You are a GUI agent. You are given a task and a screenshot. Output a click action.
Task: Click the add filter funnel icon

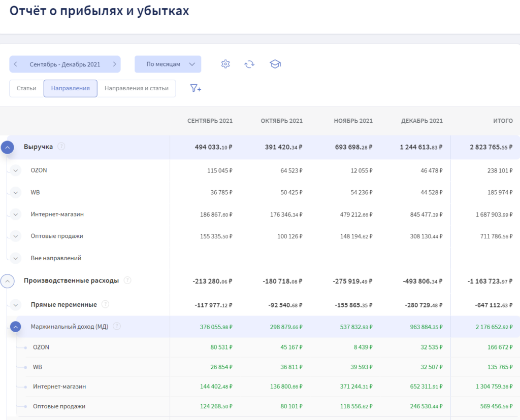(x=196, y=88)
